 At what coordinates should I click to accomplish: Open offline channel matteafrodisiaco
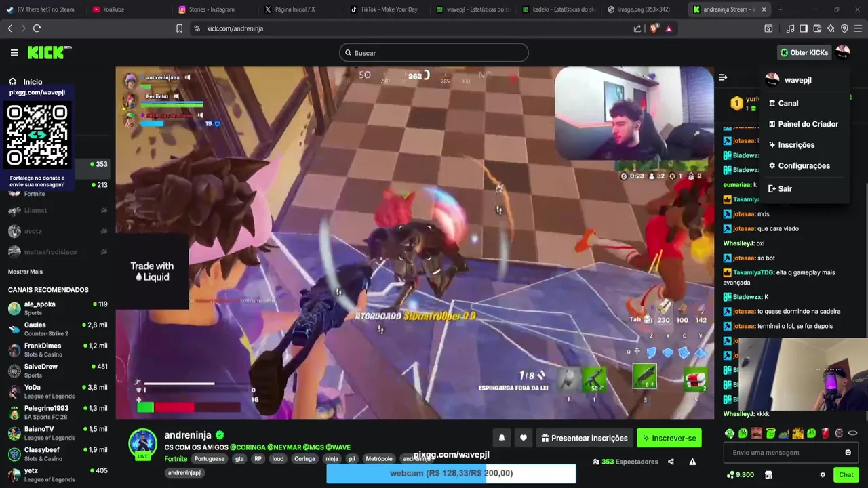(x=57, y=252)
